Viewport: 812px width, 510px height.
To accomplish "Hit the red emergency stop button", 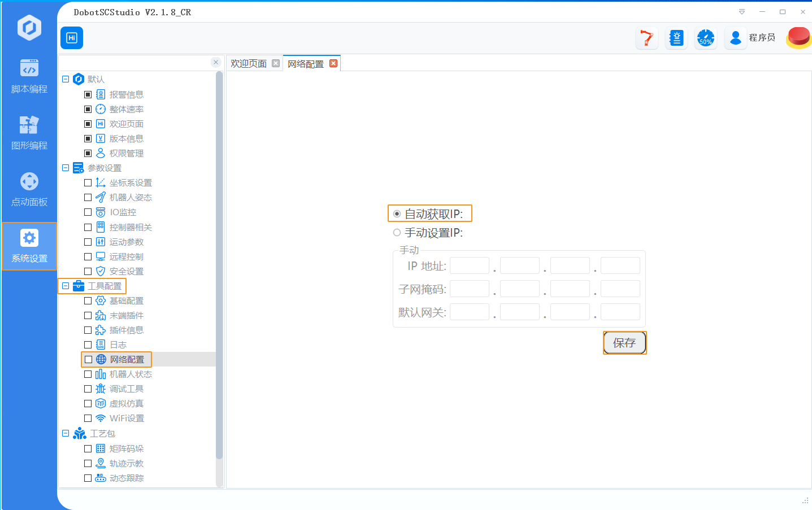I will click(799, 38).
